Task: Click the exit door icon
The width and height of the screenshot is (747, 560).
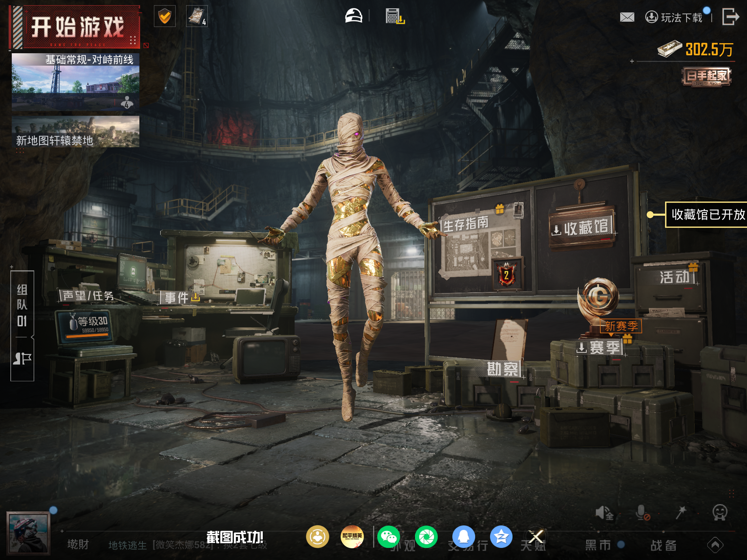Action: 730,17
